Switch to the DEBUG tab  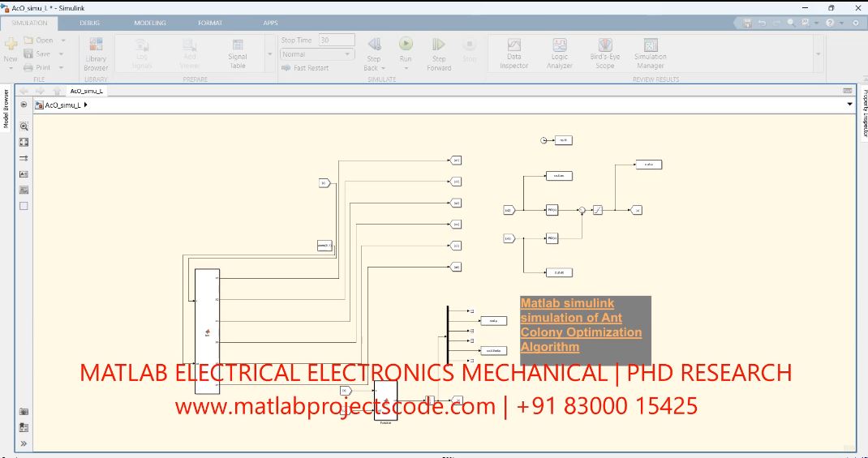pyautogui.click(x=89, y=23)
